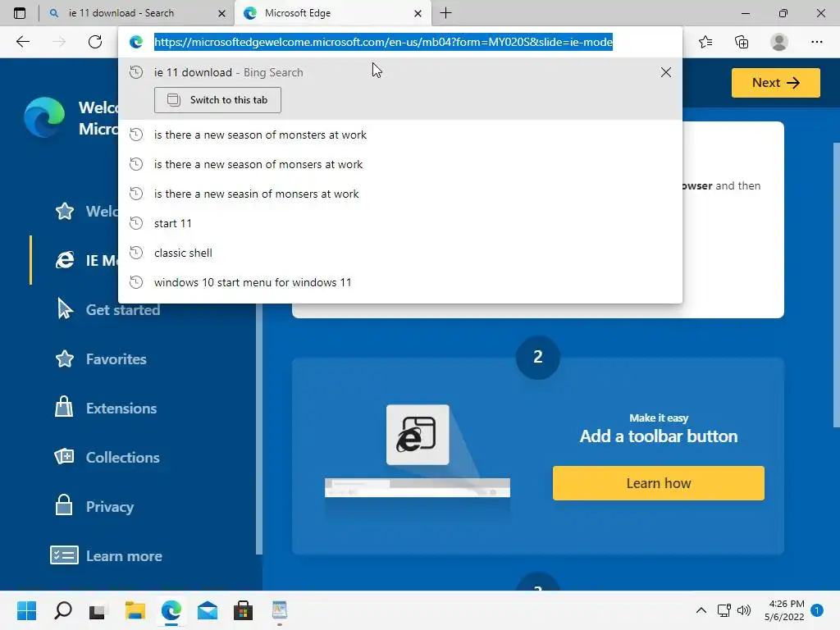Open Favorites sidebar item

[x=101, y=359]
